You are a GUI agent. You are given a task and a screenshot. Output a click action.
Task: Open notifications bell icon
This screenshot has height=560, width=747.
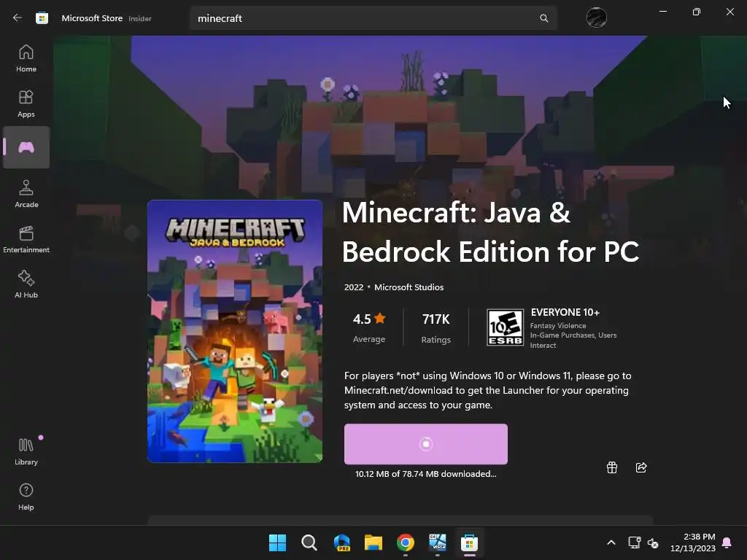click(x=727, y=542)
